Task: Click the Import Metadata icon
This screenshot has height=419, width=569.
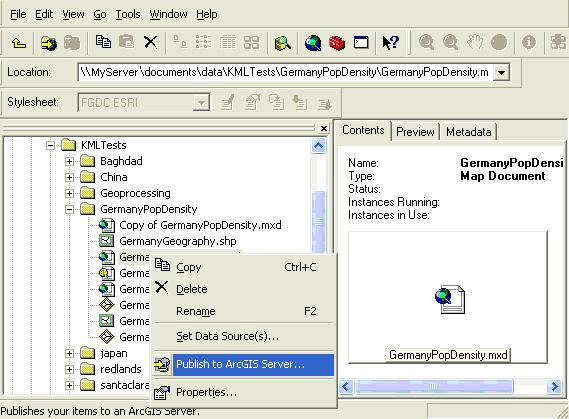Action: (x=300, y=102)
